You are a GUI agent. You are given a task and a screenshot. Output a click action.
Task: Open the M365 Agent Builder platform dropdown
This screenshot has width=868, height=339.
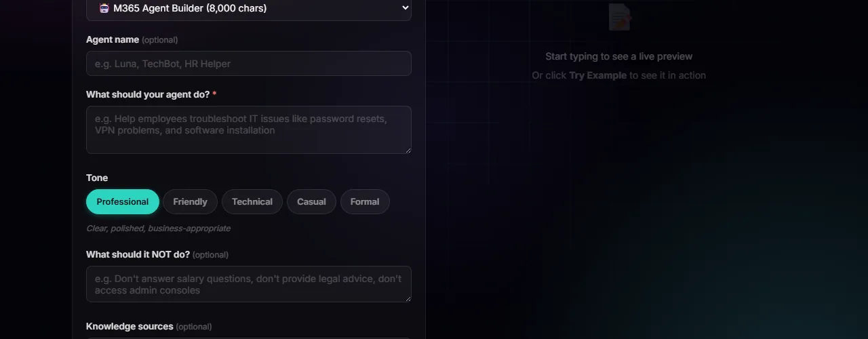coord(248,8)
